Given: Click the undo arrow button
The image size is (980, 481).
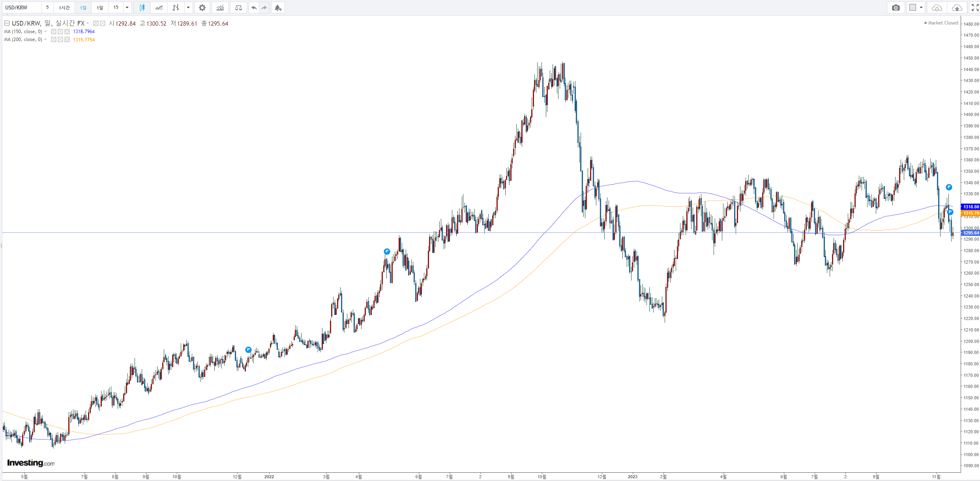Looking at the screenshot, I should (254, 7).
